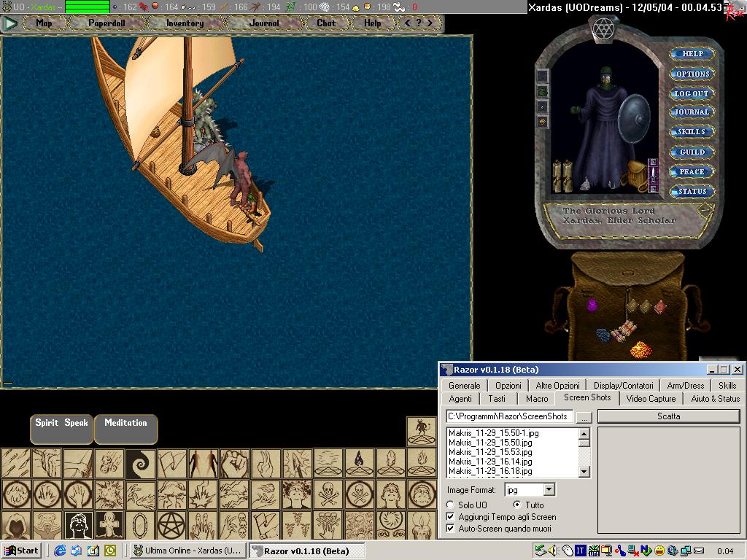Image resolution: width=747 pixels, height=560 pixels.
Task: Click the Windows Start button
Action: pos(21,551)
